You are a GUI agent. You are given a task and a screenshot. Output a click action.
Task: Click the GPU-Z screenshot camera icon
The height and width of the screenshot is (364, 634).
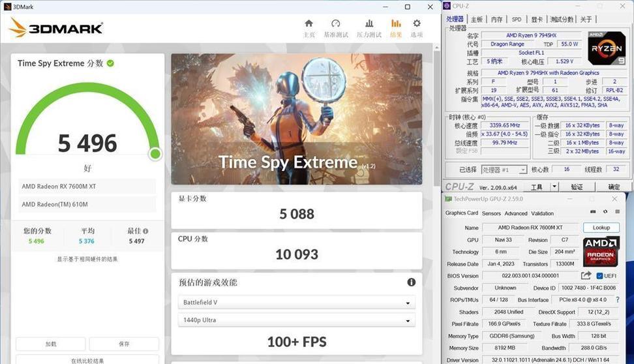click(x=593, y=211)
